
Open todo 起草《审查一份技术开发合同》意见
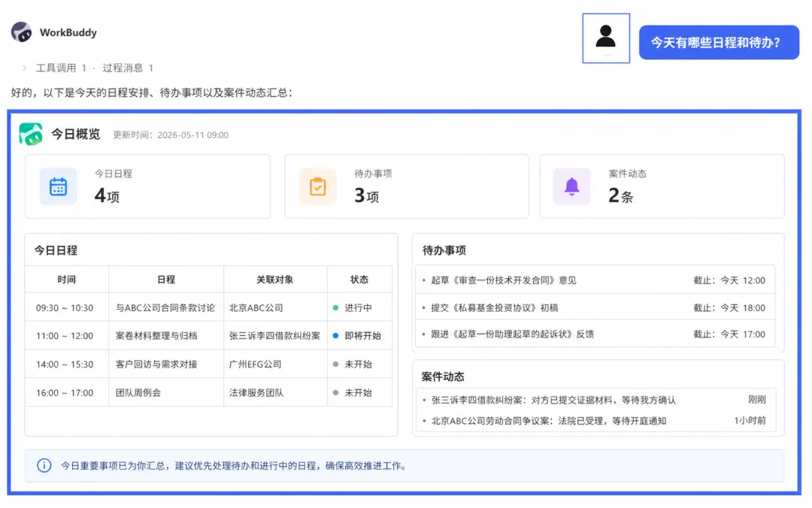pyautogui.click(x=503, y=280)
